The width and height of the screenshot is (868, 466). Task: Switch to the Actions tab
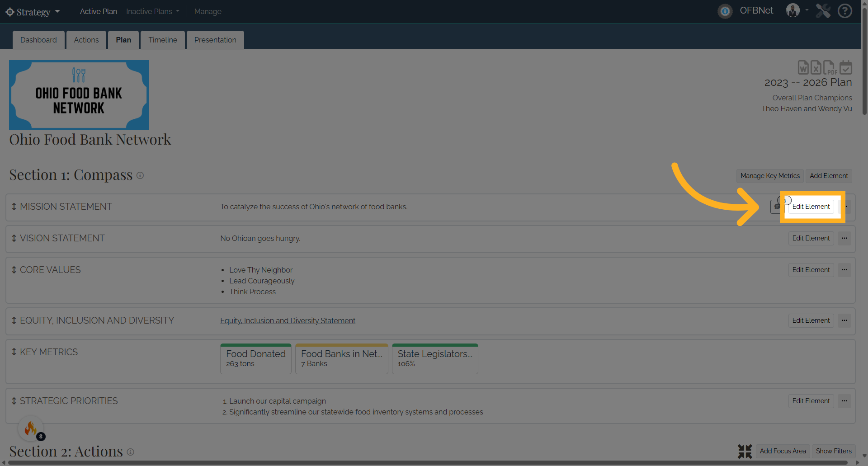click(86, 40)
